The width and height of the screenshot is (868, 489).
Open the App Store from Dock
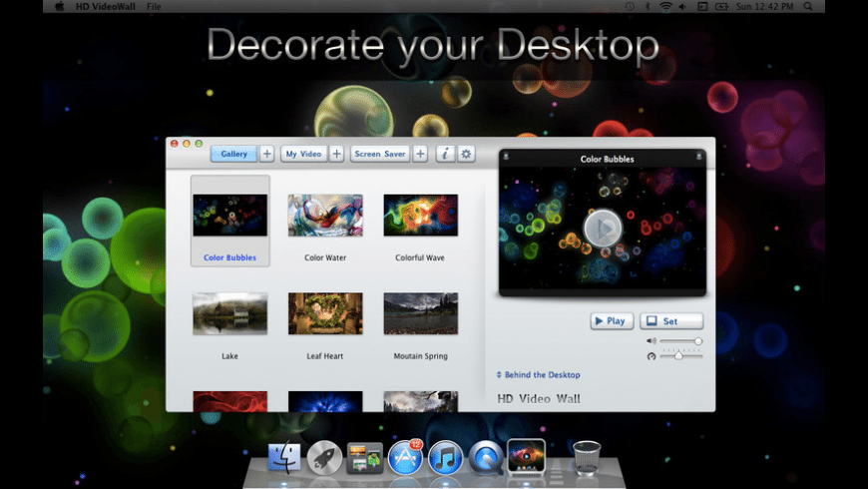(405, 457)
